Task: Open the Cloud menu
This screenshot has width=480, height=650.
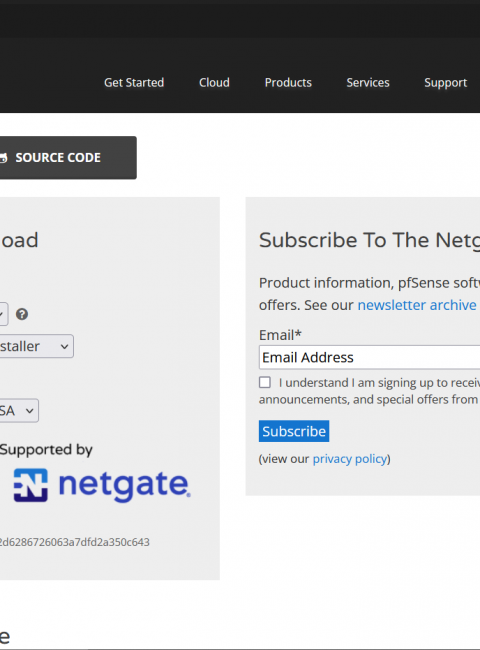Action: pos(214,82)
